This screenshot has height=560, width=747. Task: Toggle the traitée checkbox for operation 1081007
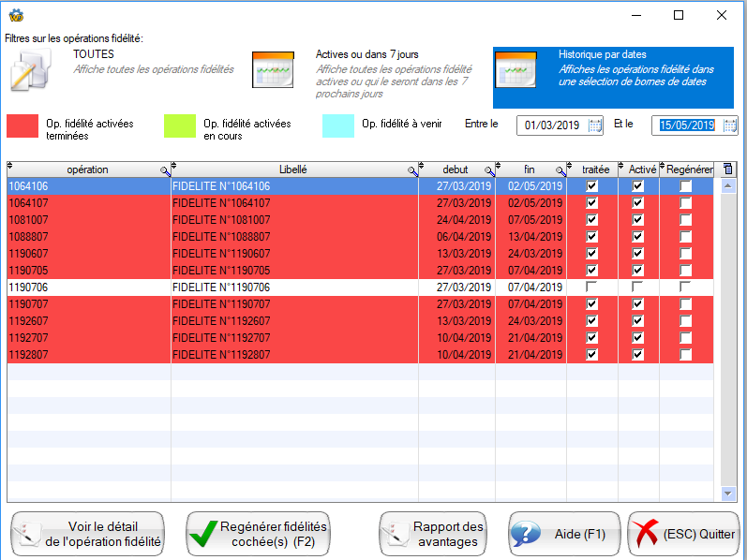pyautogui.click(x=590, y=220)
